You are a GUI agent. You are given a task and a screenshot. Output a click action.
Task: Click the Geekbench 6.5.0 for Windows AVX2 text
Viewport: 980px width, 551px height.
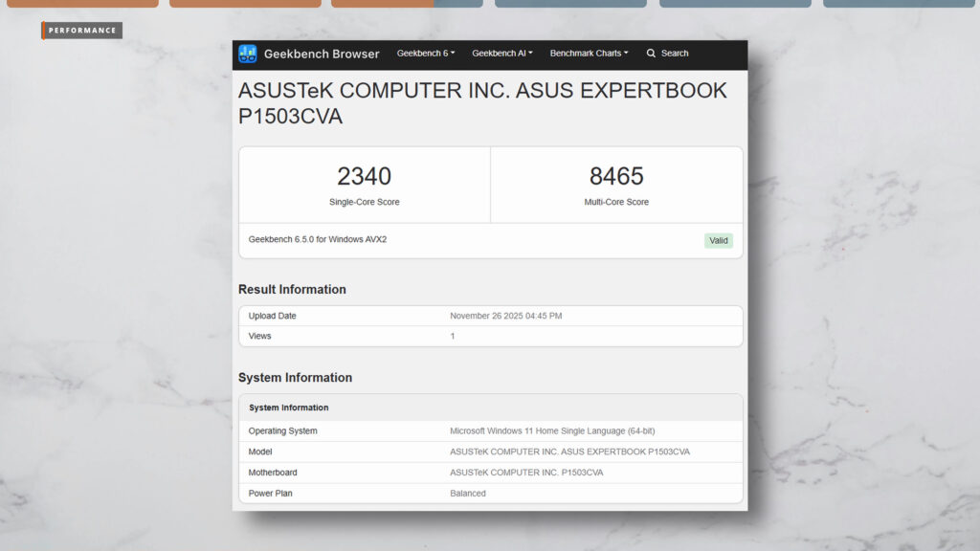coord(318,239)
